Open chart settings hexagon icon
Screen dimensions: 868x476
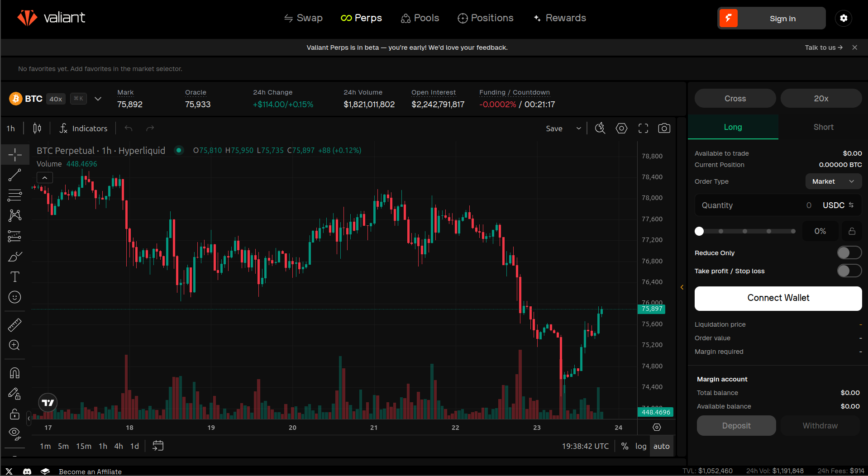click(621, 129)
